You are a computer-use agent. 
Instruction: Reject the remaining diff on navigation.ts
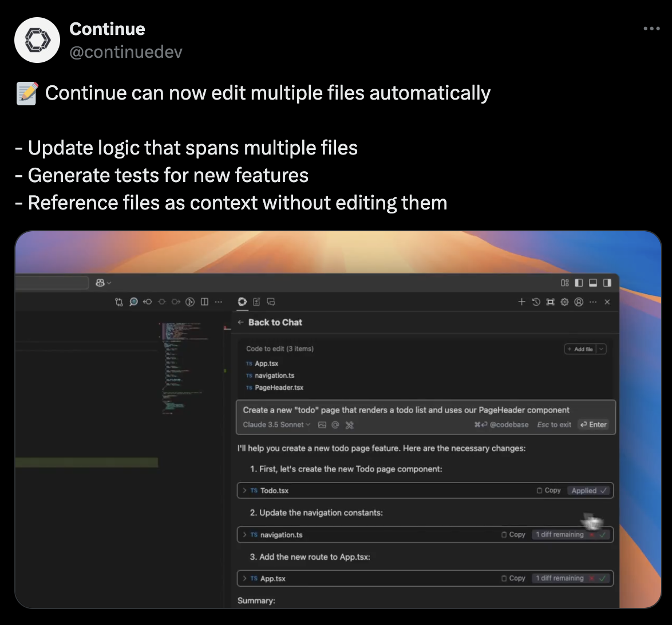[592, 535]
